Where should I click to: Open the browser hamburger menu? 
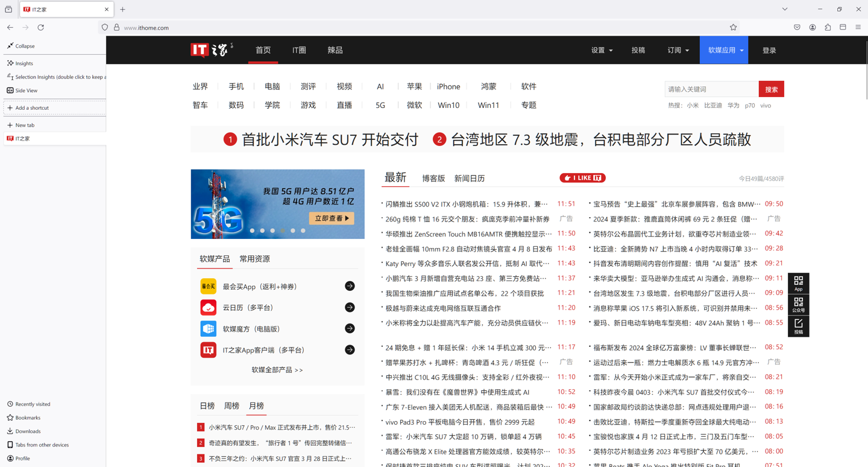858,27
